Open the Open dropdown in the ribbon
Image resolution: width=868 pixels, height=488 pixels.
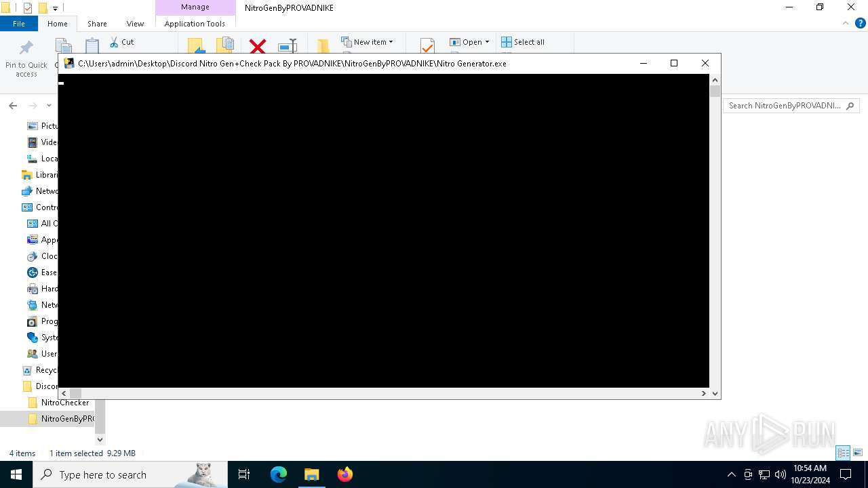469,42
